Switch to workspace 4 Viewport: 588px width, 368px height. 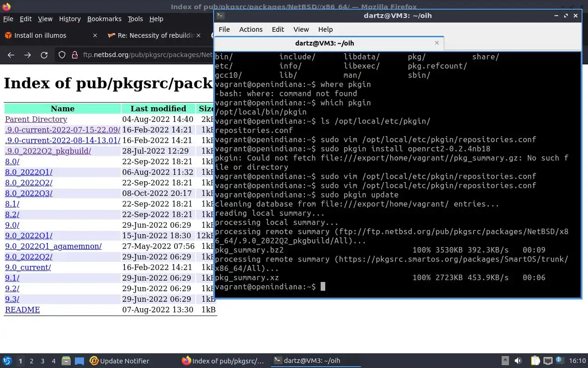(x=53, y=361)
